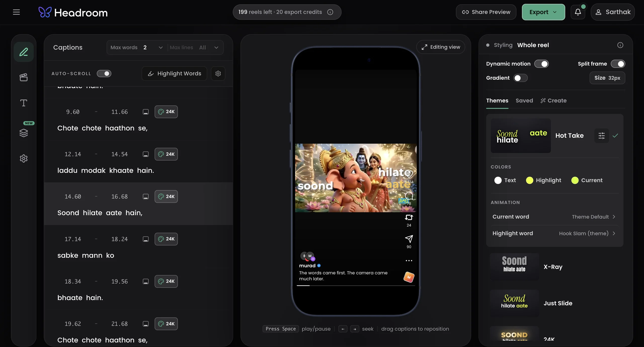Open the hamburger menu
This screenshot has height=347, width=644.
pos(16,12)
